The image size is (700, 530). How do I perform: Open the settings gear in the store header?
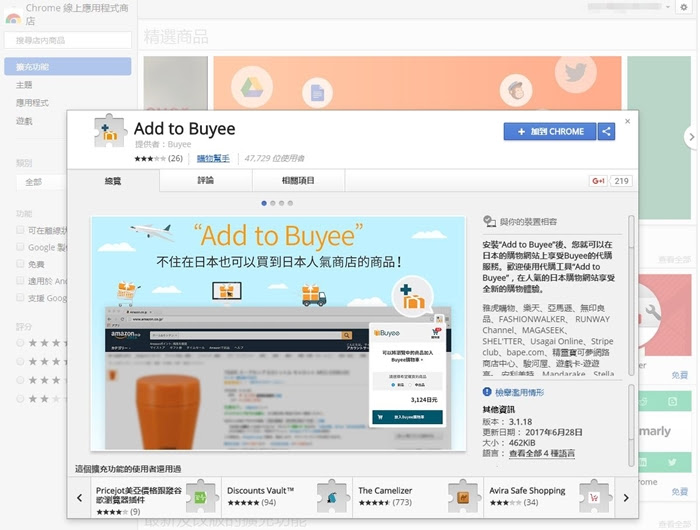(x=683, y=7)
